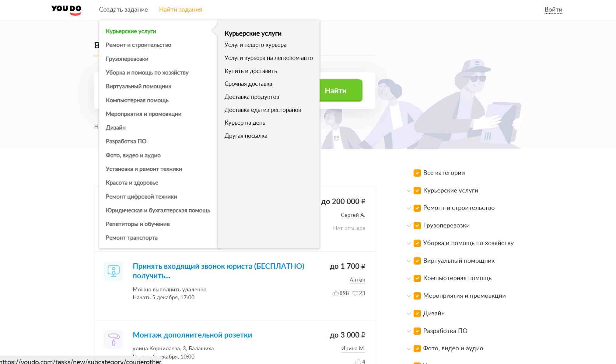Viewport: 616px width, 364px height.
Task: Click the YouDo logo
Action: tap(66, 10)
